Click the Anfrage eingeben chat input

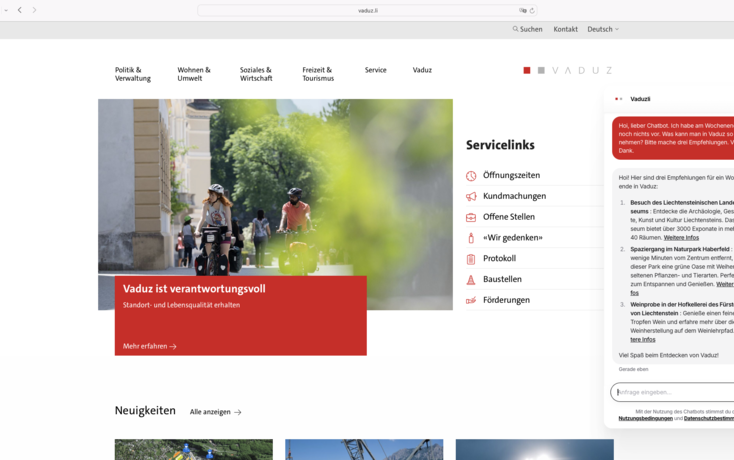click(x=672, y=392)
